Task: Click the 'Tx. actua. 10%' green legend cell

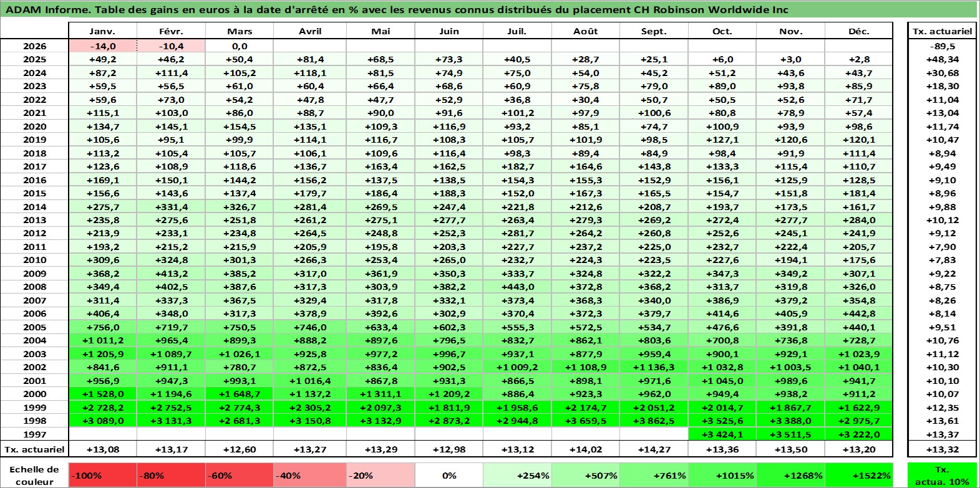Action: pyautogui.click(x=943, y=475)
